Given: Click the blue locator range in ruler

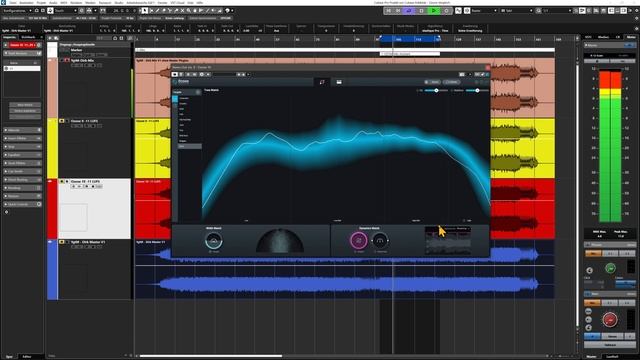Looking at the screenshot, I should pos(409,39).
